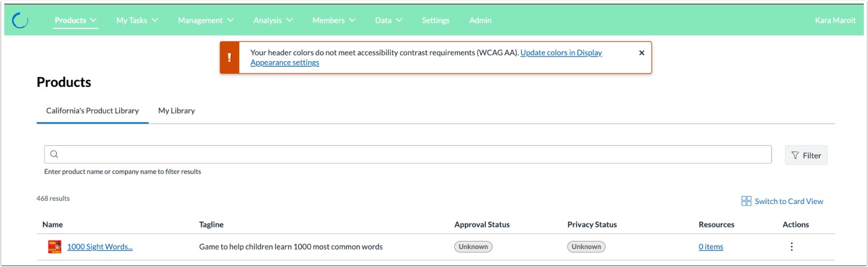This screenshot has width=868, height=267.
Task: Click the magnifying glass search icon
Action: (54, 155)
